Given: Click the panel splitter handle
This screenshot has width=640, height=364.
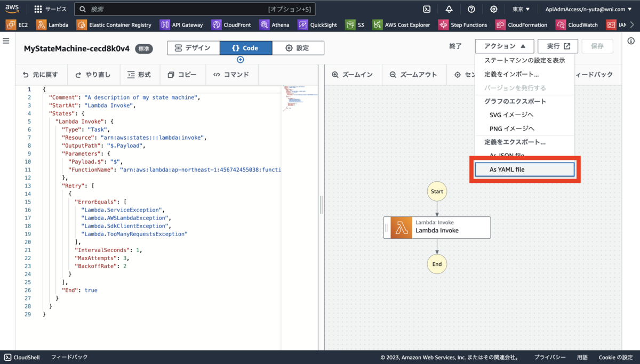Looking at the screenshot, I should [x=321, y=205].
